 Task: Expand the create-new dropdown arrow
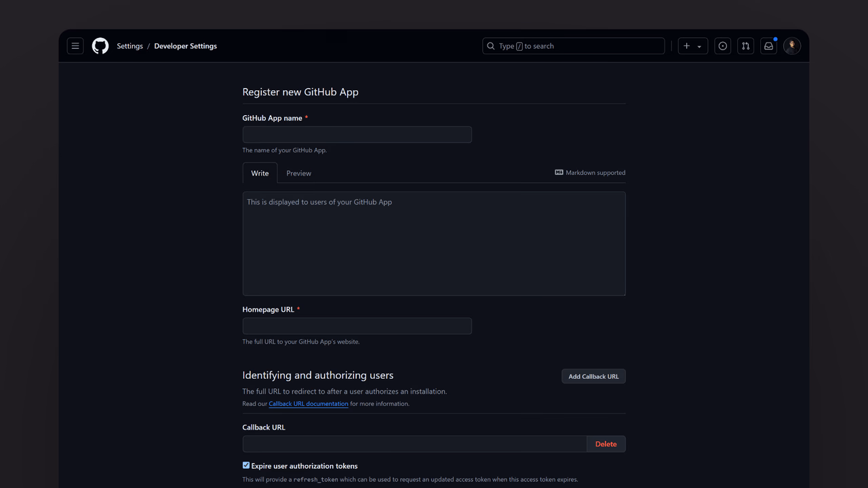pos(699,47)
